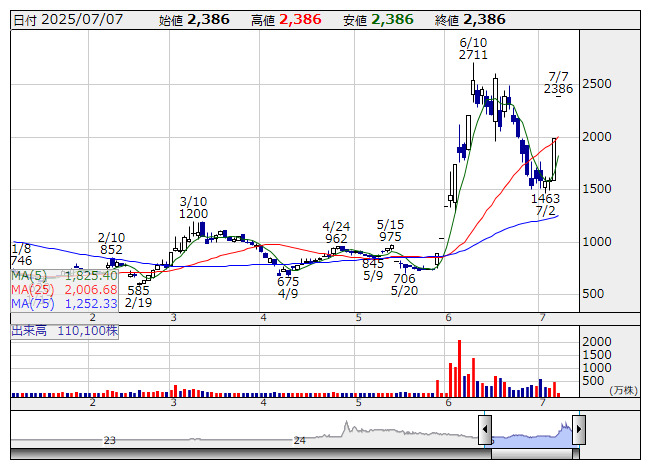
Task: Click the 675 4/9 low label
Action: 288,288
